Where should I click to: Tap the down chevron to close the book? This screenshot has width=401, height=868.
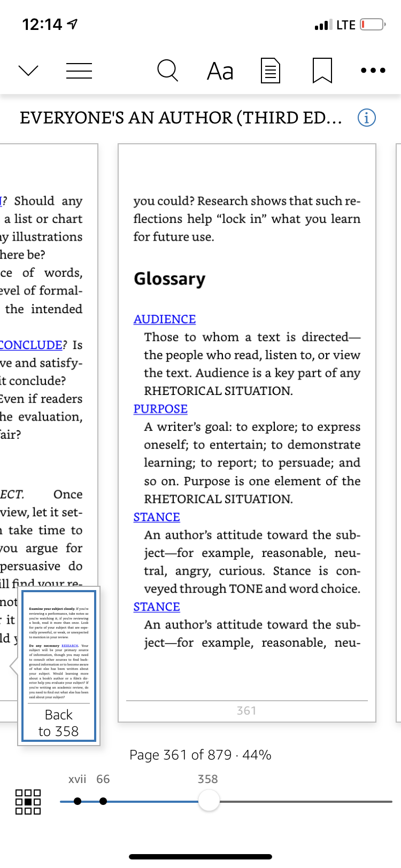coord(28,71)
